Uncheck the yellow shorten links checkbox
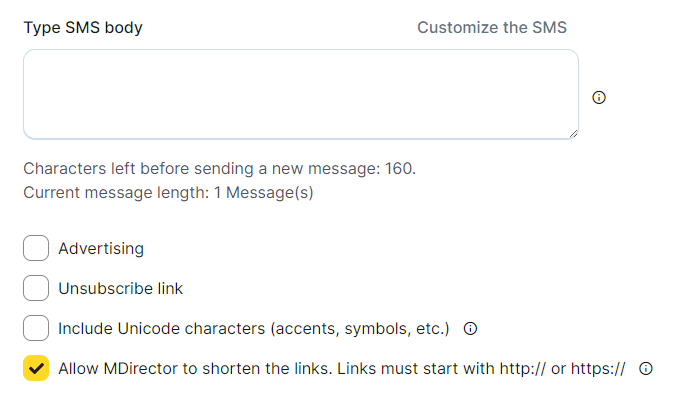This screenshot has width=691, height=406. click(36, 368)
